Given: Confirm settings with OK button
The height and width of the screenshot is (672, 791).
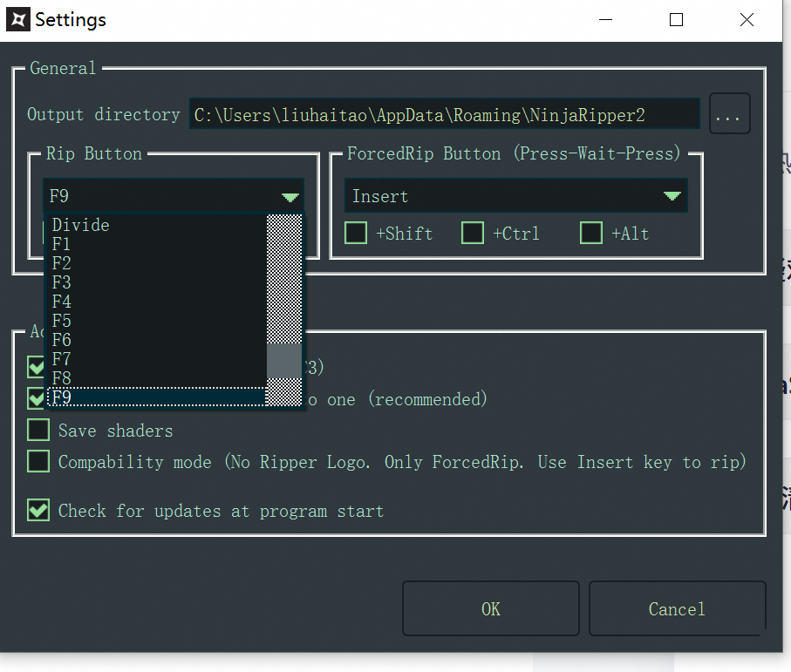Looking at the screenshot, I should click(x=491, y=608).
